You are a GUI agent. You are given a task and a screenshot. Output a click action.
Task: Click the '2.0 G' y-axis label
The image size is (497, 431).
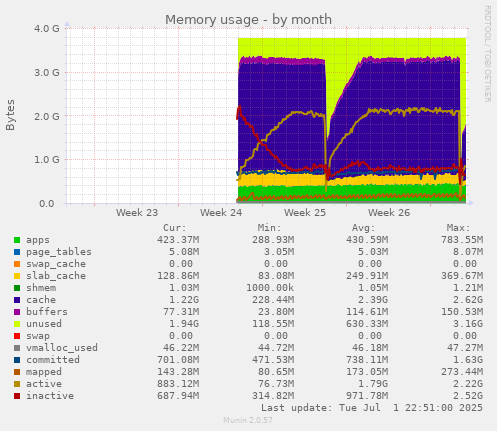47,116
